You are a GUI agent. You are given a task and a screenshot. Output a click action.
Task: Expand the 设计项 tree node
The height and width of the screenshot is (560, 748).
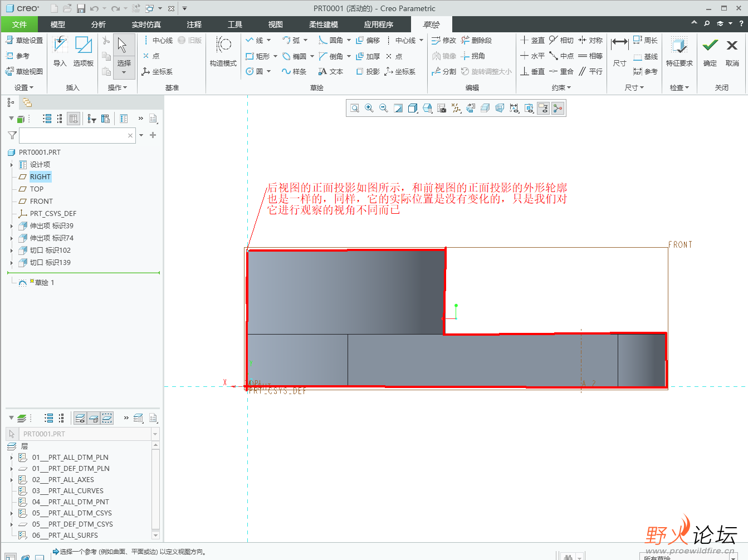(x=12, y=165)
